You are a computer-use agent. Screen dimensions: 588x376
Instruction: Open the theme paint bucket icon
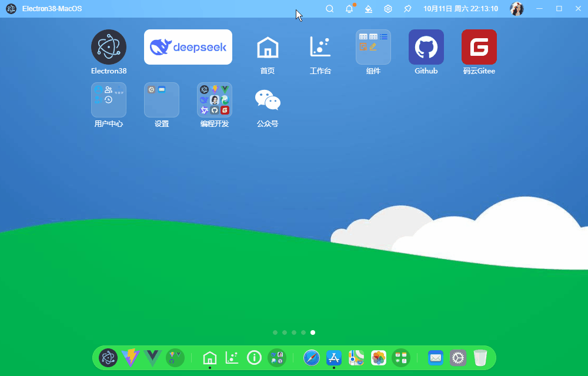369,9
